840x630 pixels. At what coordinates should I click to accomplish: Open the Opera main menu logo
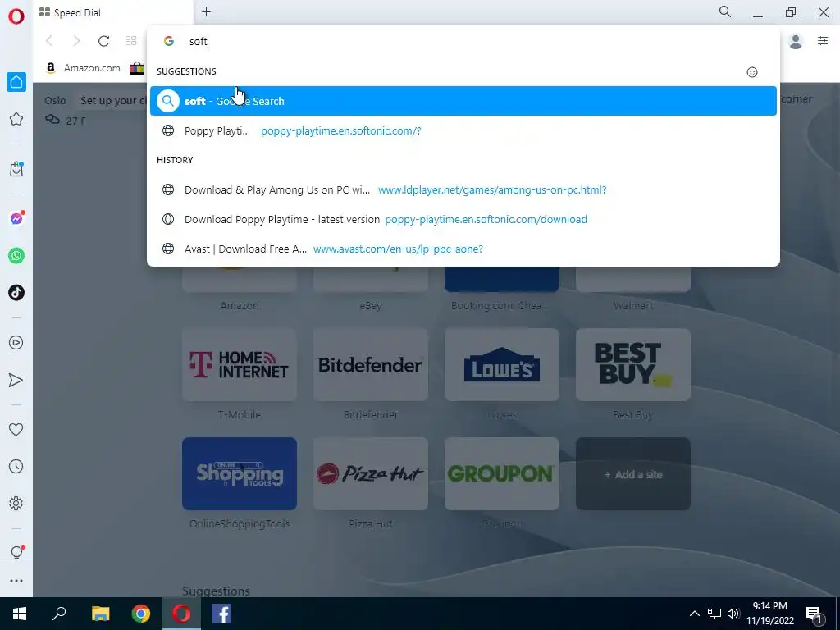pos(16,16)
